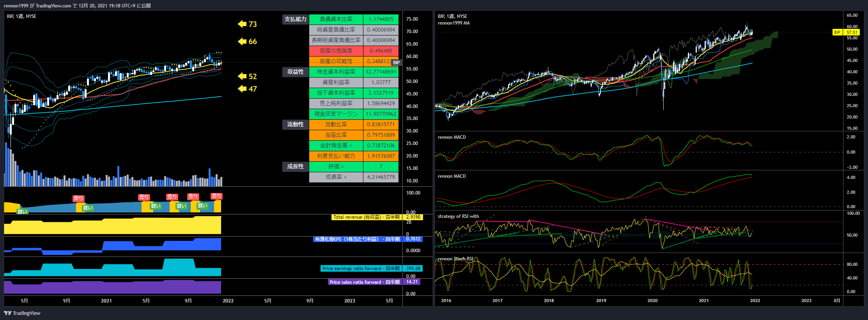Image resolution: width=868 pixels, height=320 pixels.
Task: Click the yellow arrow label 73
Action: click(247, 24)
